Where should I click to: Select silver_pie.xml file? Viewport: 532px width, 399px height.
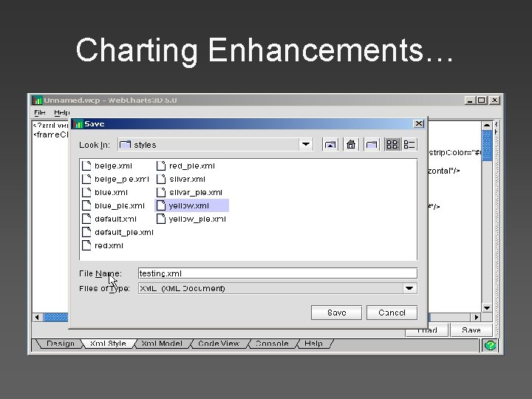189,192
